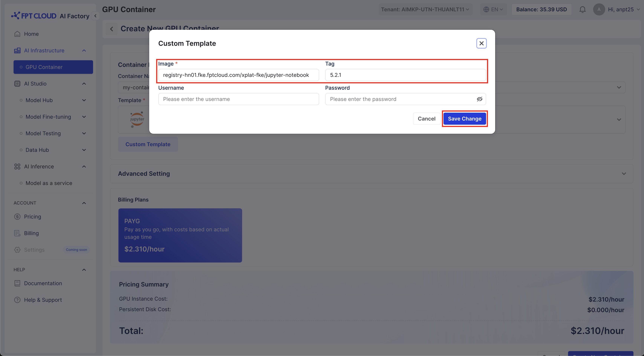
Task: Collapse the ACCOUNT section
Action: (x=84, y=203)
